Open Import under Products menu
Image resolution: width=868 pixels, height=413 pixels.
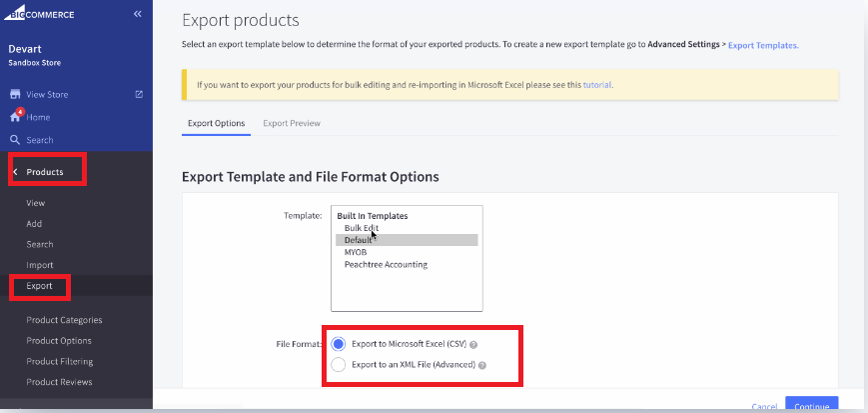pos(40,265)
